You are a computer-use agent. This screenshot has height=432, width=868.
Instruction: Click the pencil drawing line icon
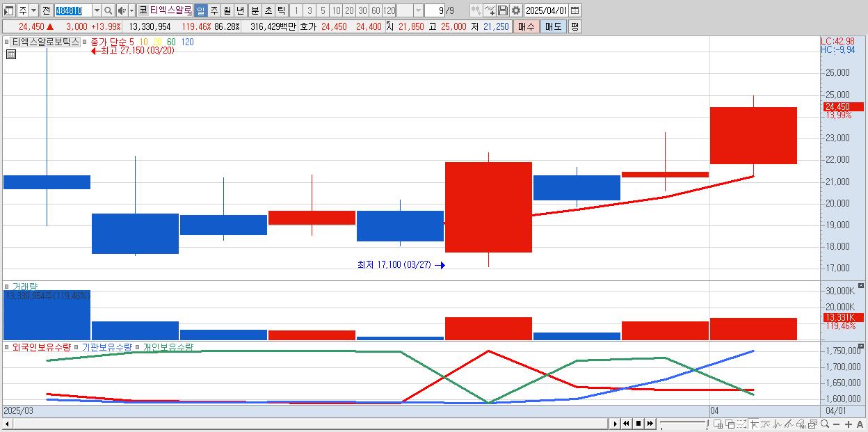click(x=789, y=424)
